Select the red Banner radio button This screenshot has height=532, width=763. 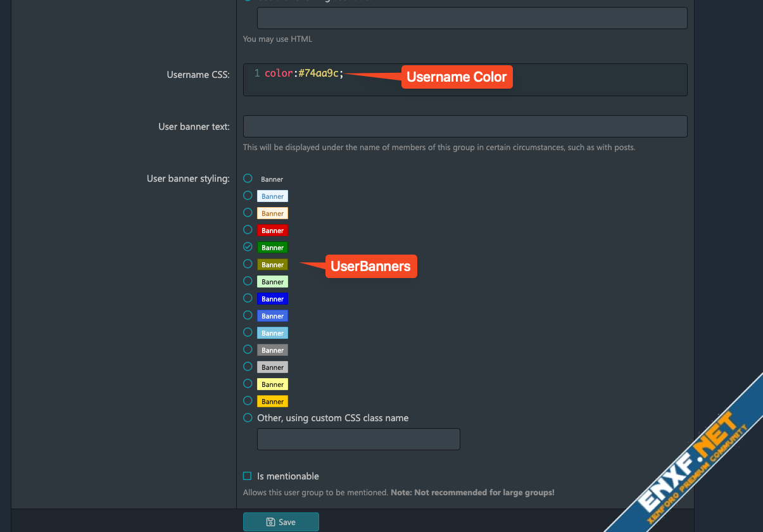[x=248, y=230]
